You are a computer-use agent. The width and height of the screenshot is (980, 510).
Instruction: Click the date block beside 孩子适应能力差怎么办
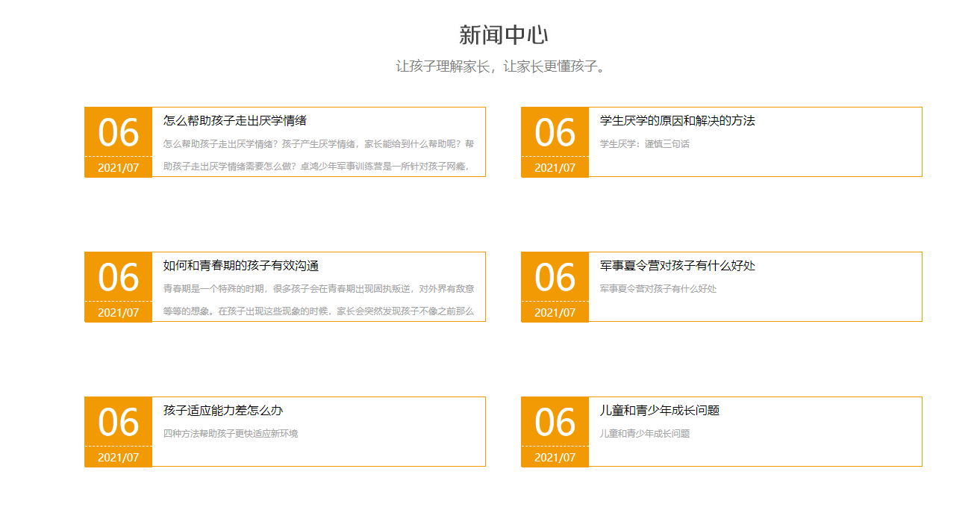(x=118, y=431)
